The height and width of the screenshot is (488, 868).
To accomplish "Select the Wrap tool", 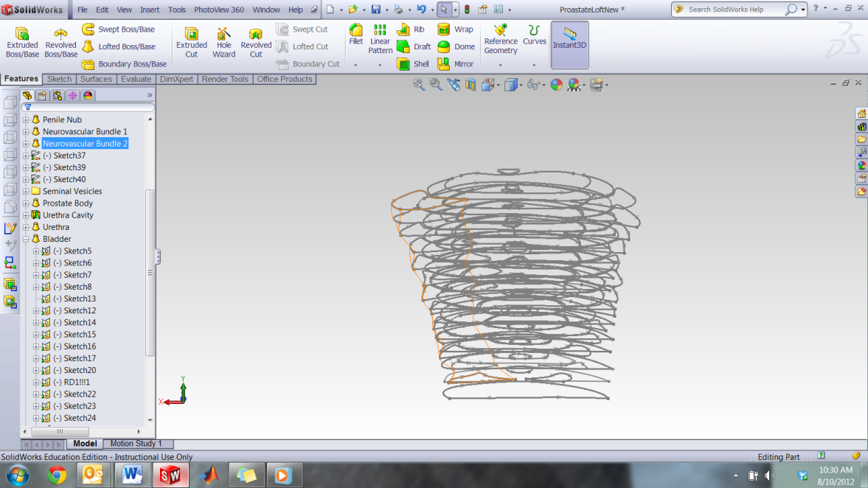I will click(456, 29).
